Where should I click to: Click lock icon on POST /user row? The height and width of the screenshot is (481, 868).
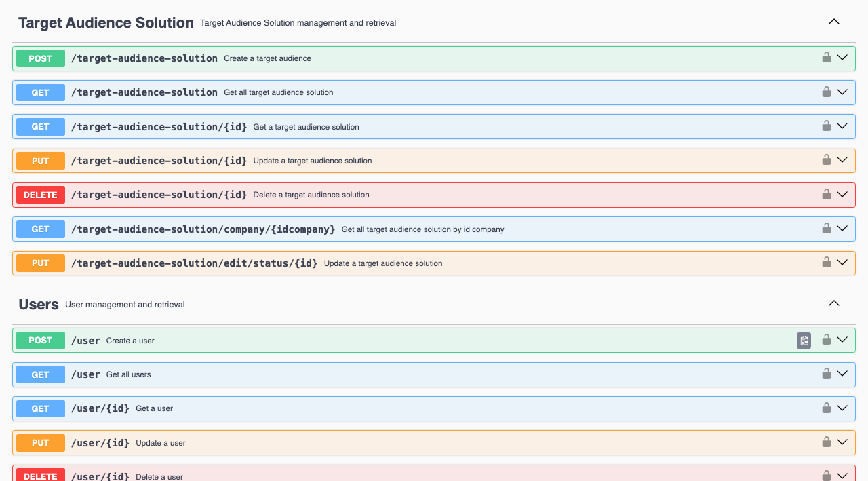point(826,340)
